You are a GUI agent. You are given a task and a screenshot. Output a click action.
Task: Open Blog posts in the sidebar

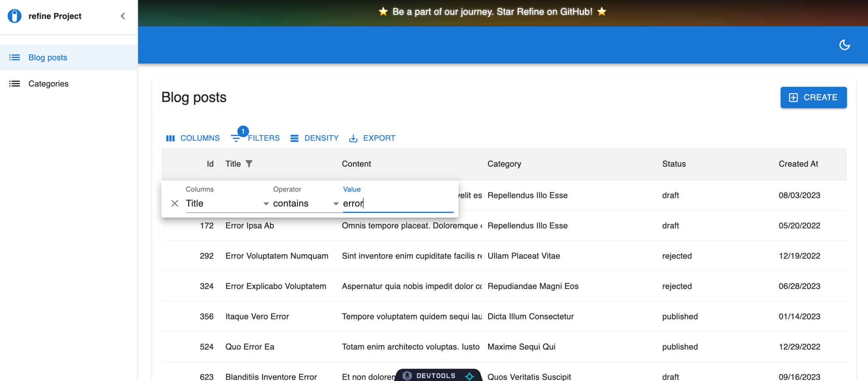click(47, 58)
